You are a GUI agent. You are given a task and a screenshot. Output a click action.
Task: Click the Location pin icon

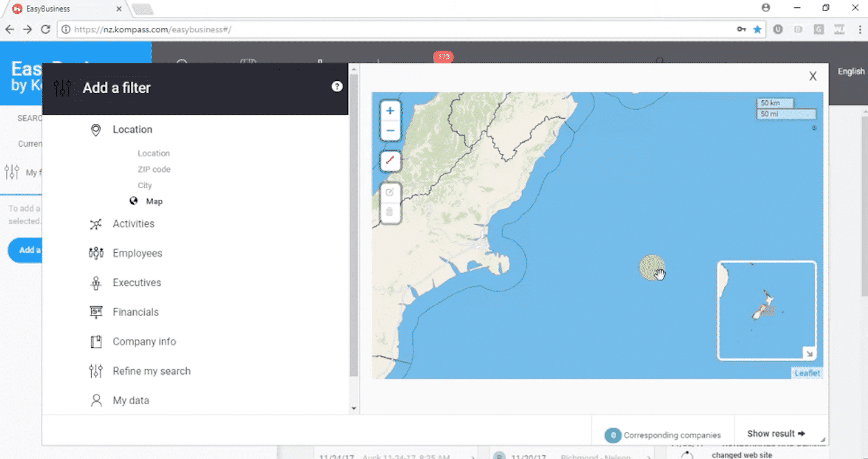pyautogui.click(x=96, y=130)
